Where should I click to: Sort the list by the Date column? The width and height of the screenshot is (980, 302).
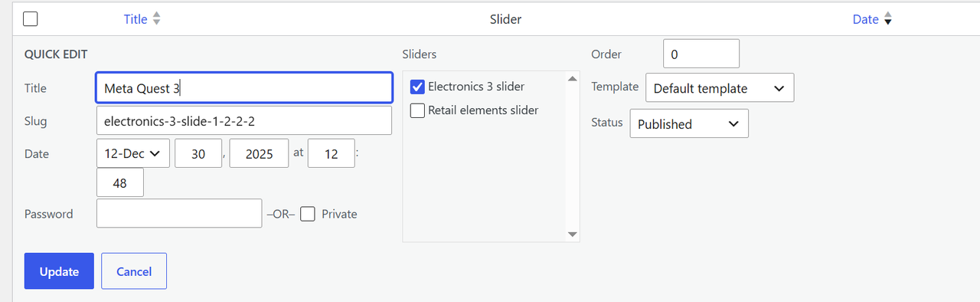(x=865, y=19)
